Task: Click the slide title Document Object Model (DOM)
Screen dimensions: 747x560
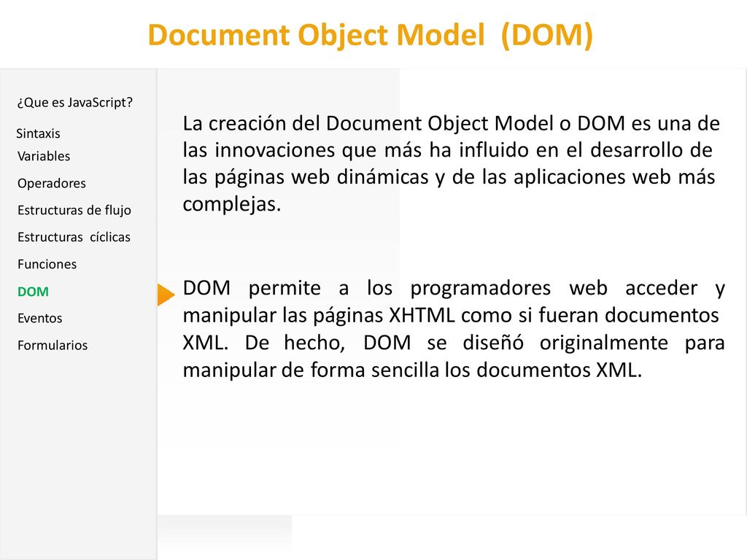Action: (x=371, y=35)
